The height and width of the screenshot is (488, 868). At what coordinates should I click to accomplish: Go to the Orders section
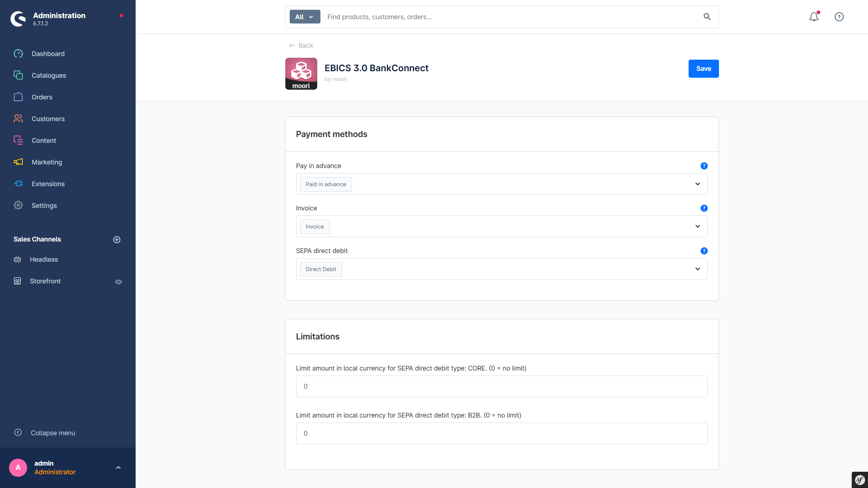tap(42, 97)
